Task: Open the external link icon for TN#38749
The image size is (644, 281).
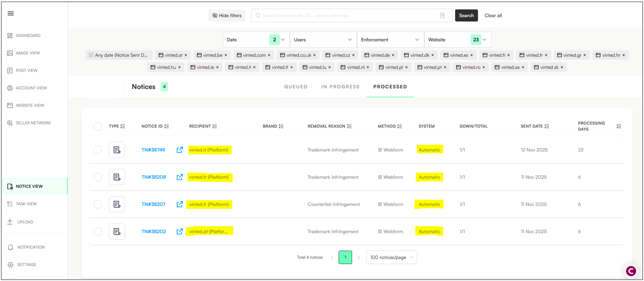Action: pos(179,150)
